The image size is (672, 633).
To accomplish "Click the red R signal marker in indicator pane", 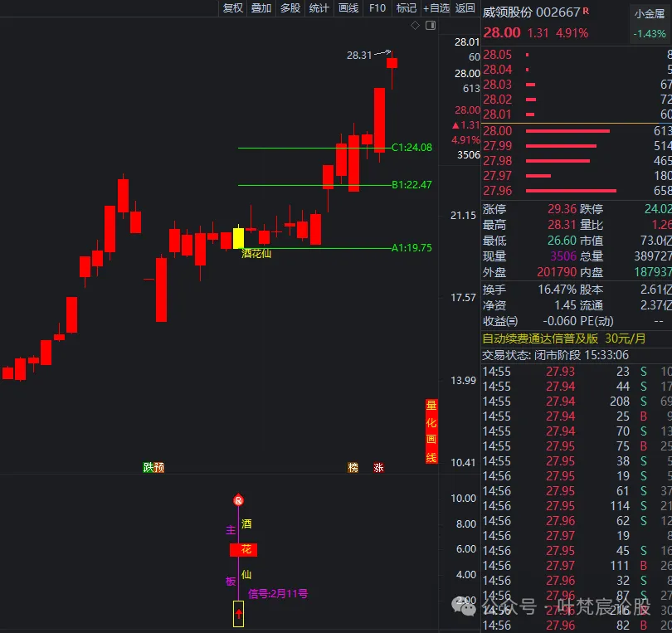I will (x=238, y=500).
